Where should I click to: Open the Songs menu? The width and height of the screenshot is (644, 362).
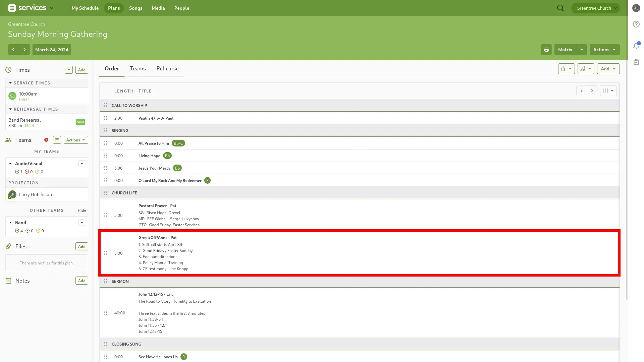coord(136,8)
